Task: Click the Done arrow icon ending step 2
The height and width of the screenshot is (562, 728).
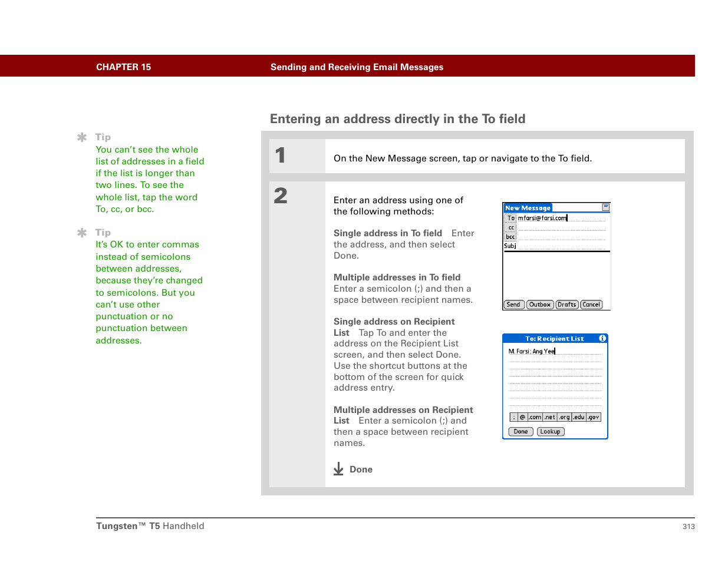Action: 338,469
